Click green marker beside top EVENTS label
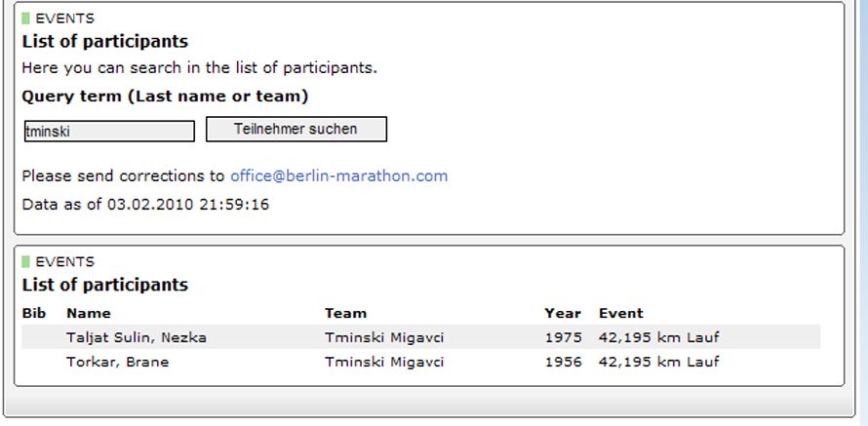Image resolution: width=868 pixels, height=426 pixels. [x=26, y=18]
